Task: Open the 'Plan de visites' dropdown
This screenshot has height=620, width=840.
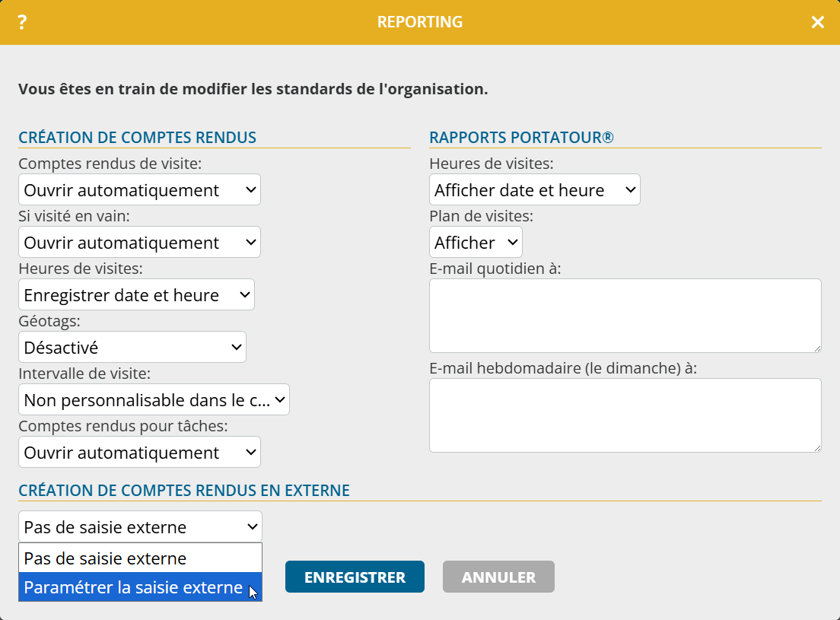Action: 476,243
